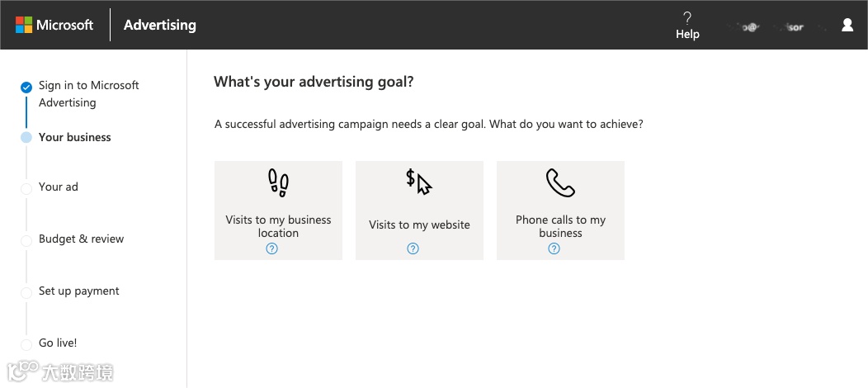Click the footsteps icon for business location visits
This screenshot has height=388, width=868.
pyautogui.click(x=278, y=183)
